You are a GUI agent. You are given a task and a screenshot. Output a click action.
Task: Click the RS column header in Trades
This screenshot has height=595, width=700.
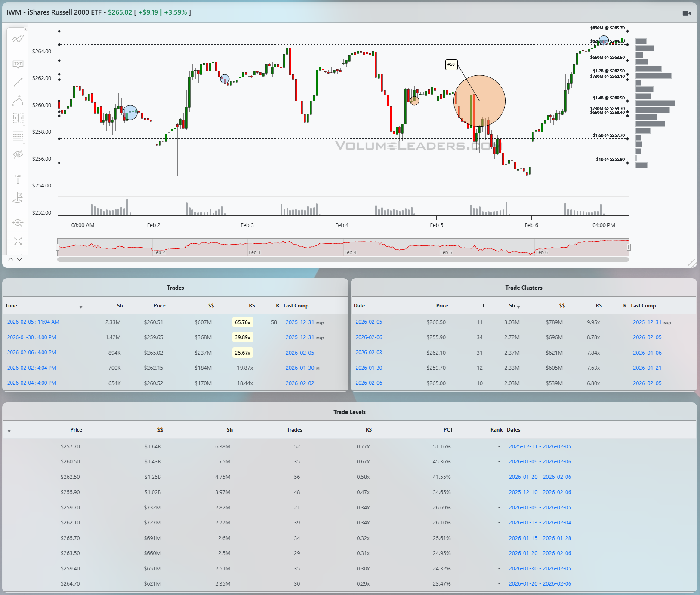(252, 306)
